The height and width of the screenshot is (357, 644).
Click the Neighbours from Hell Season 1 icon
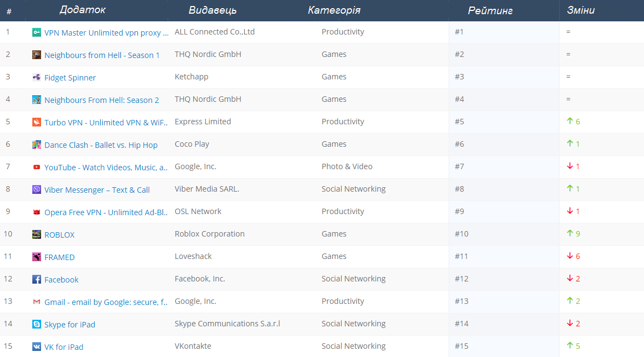click(37, 55)
